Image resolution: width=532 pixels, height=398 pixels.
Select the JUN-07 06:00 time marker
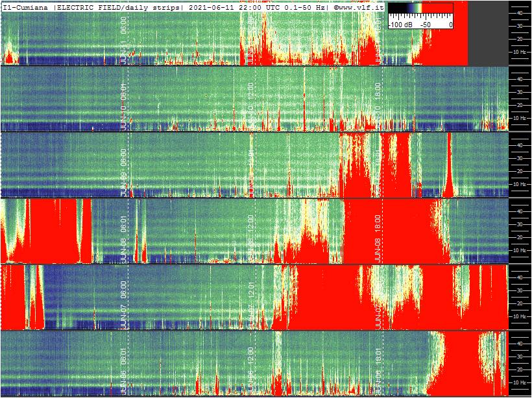point(124,305)
